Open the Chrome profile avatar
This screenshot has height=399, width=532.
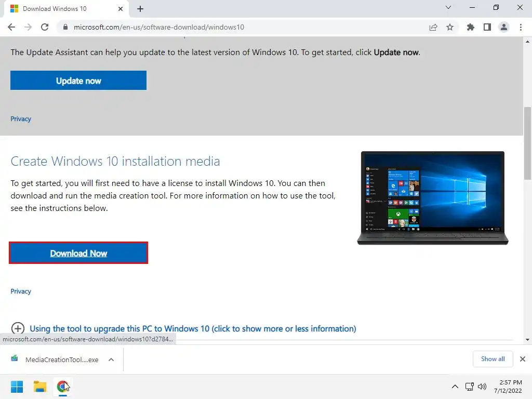(504, 27)
